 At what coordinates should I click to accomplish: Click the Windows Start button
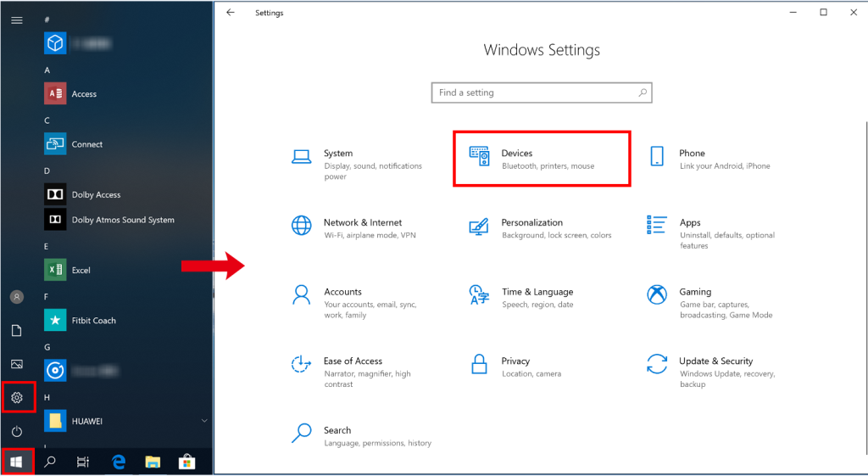pyautogui.click(x=17, y=462)
